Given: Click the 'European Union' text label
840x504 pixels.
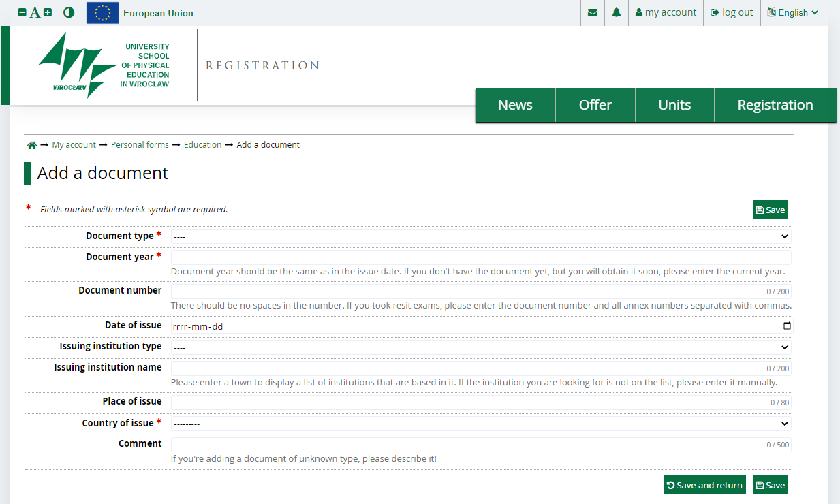Looking at the screenshot, I should pyautogui.click(x=158, y=13).
